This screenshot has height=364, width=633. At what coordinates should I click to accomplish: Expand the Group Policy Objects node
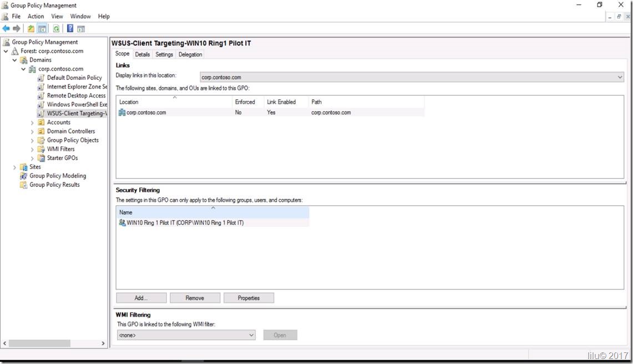tap(32, 140)
